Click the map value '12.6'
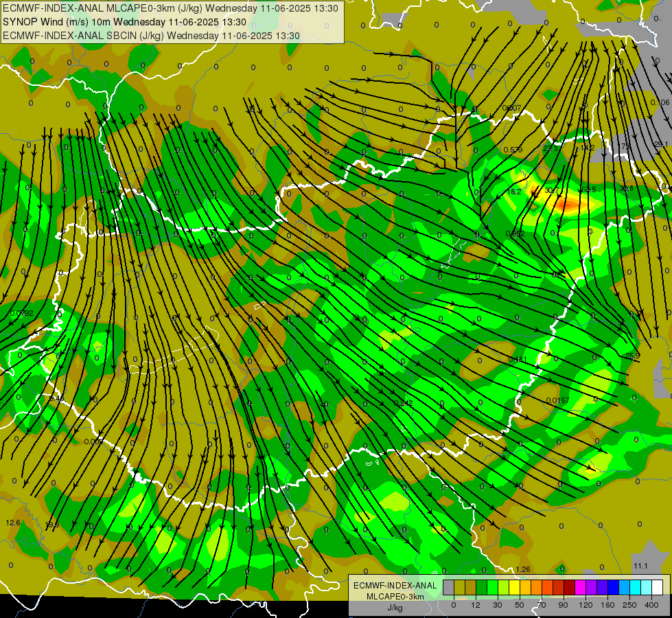The width and height of the screenshot is (672, 618). (13, 523)
